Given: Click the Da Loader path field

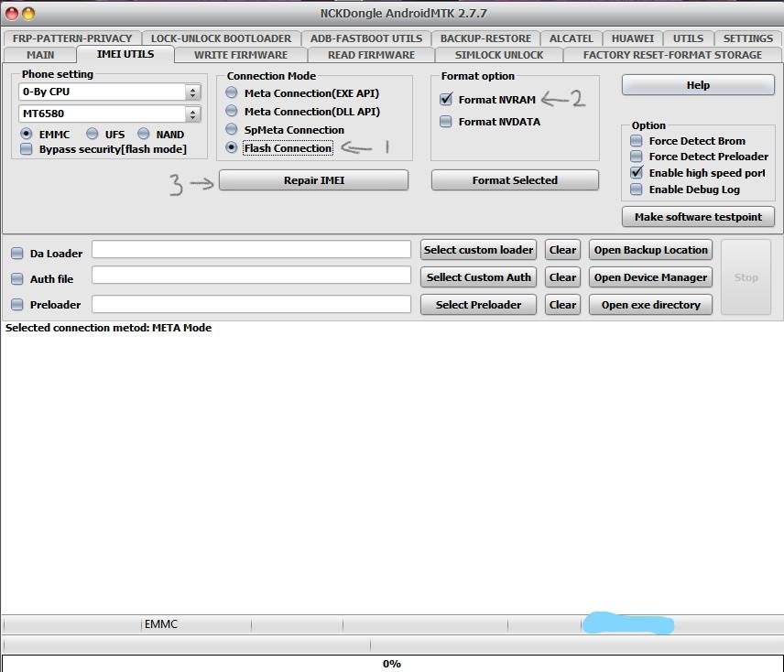Looking at the screenshot, I should 252,249.
